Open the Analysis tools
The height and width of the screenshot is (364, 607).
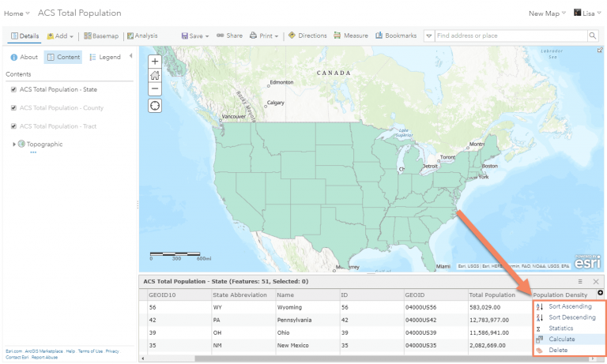(x=142, y=36)
